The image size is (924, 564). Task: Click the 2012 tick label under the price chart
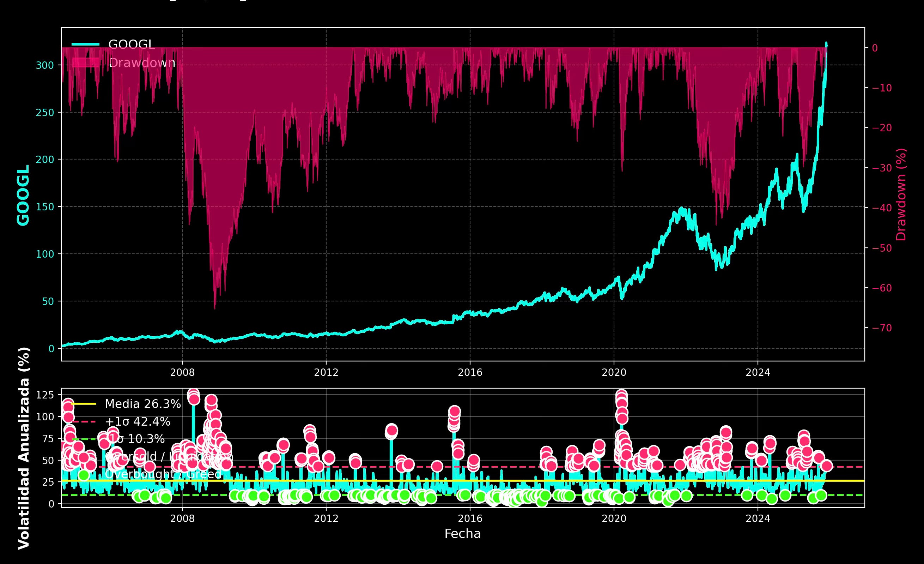326,373
